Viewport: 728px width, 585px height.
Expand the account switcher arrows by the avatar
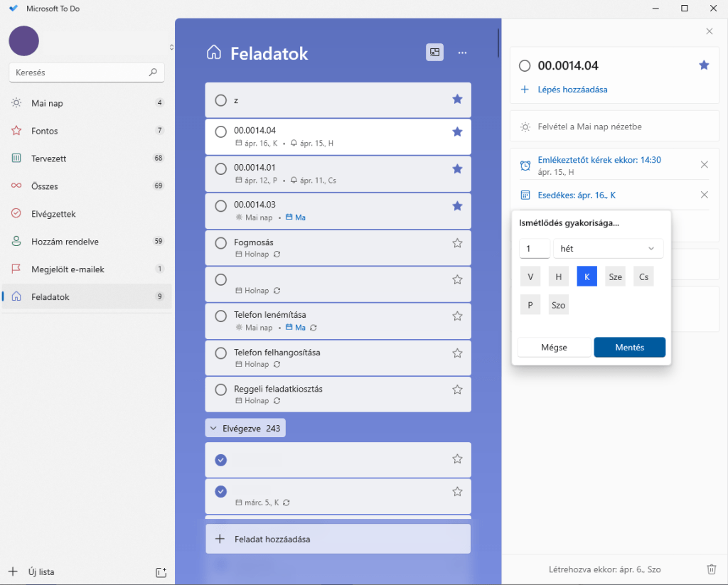(171, 47)
